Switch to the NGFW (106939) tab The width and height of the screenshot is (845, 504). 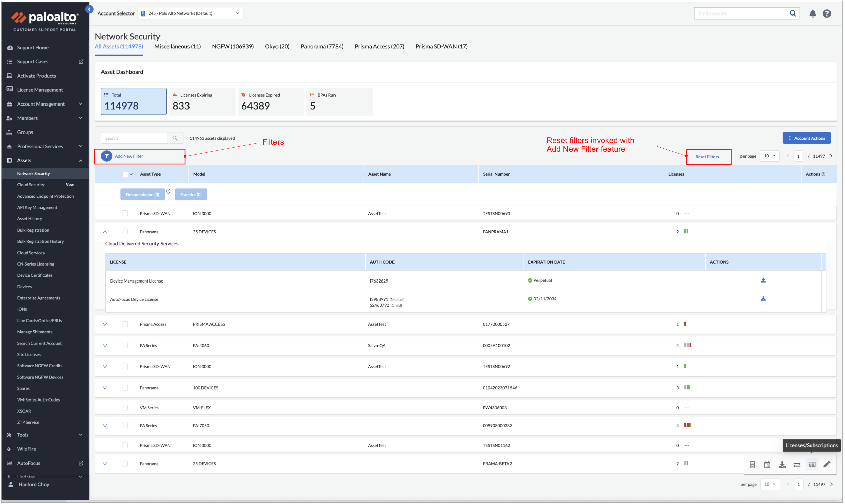[233, 46]
